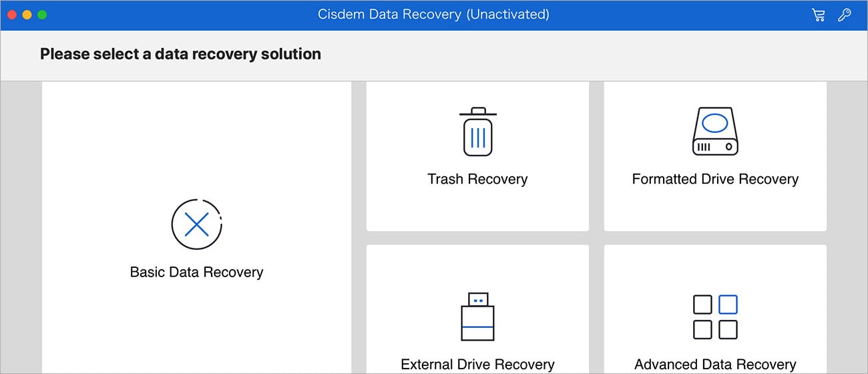This screenshot has height=374, width=868.
Task: Select the trash can icon
Action: (x=477, y=132)
